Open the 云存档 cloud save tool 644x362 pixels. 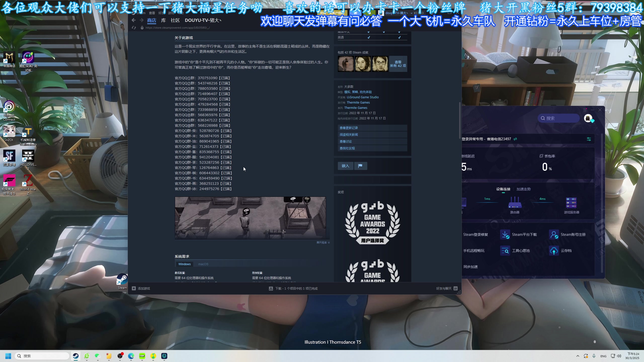tap(560, 251)
